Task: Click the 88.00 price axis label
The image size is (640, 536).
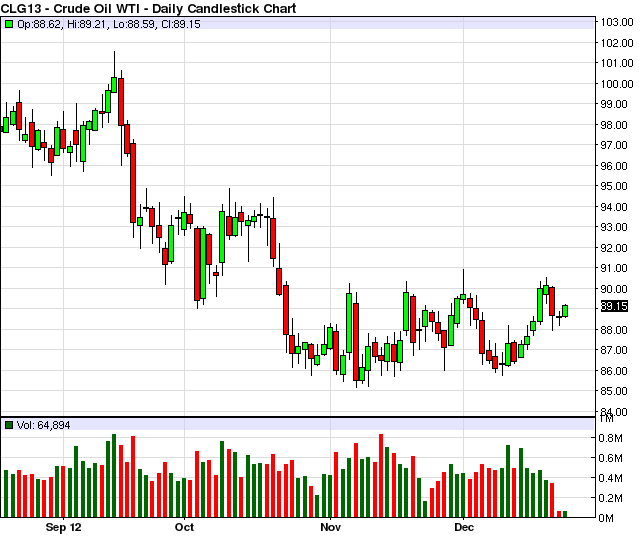Action: coord(614,330)
